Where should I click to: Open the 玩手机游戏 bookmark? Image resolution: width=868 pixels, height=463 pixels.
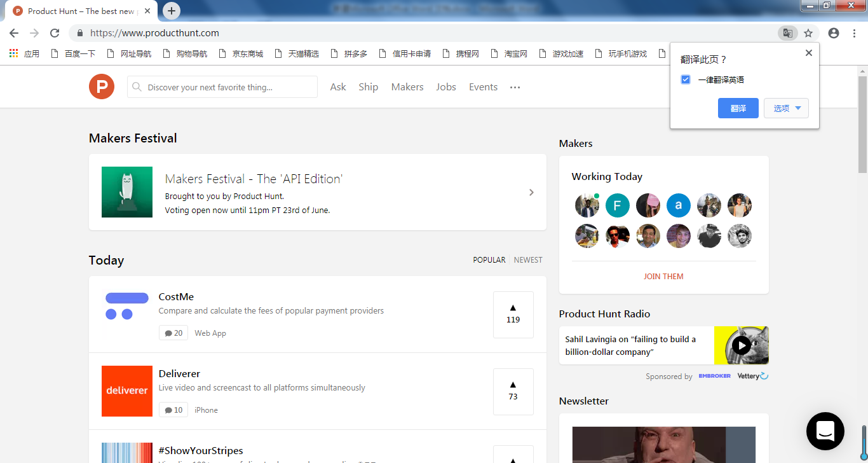(x=621, y=53)
